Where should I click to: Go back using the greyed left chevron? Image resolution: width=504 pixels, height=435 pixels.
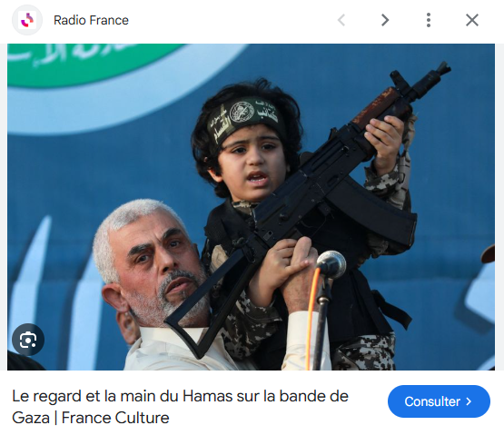(341, 20)
